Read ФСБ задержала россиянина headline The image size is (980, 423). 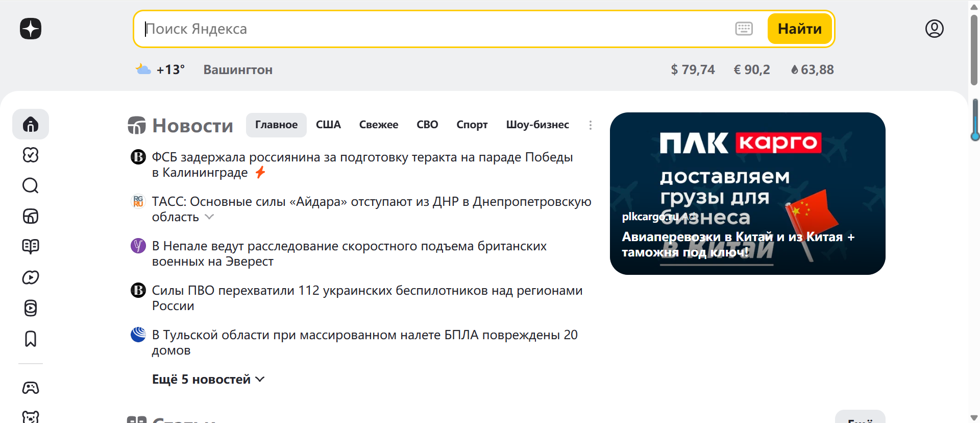[x=362, y=165]
